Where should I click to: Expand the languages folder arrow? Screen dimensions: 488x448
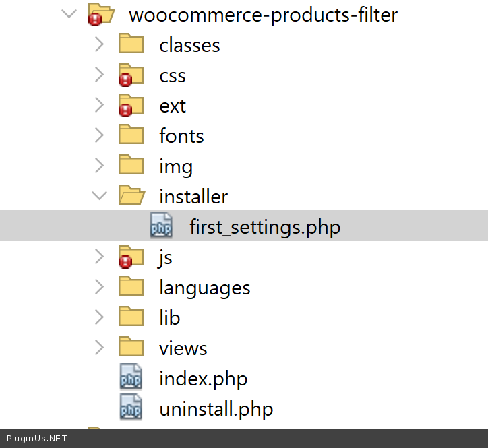(x=100, y=288)
